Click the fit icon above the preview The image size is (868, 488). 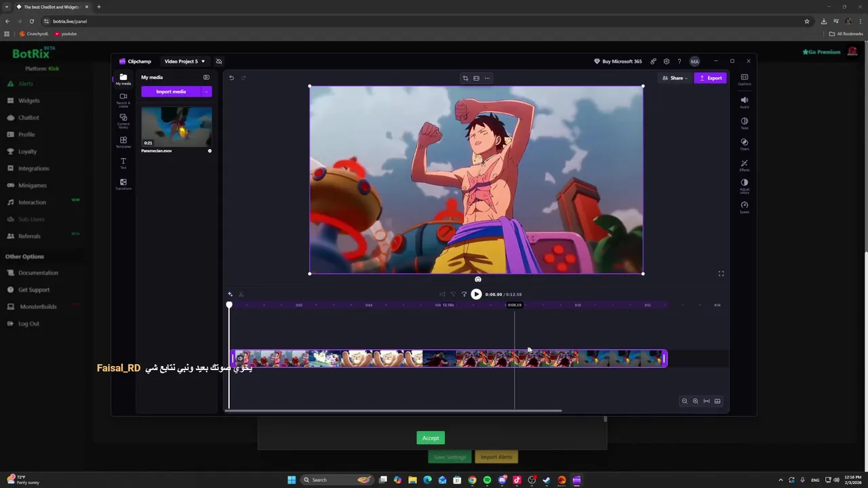tap(476, 78)
